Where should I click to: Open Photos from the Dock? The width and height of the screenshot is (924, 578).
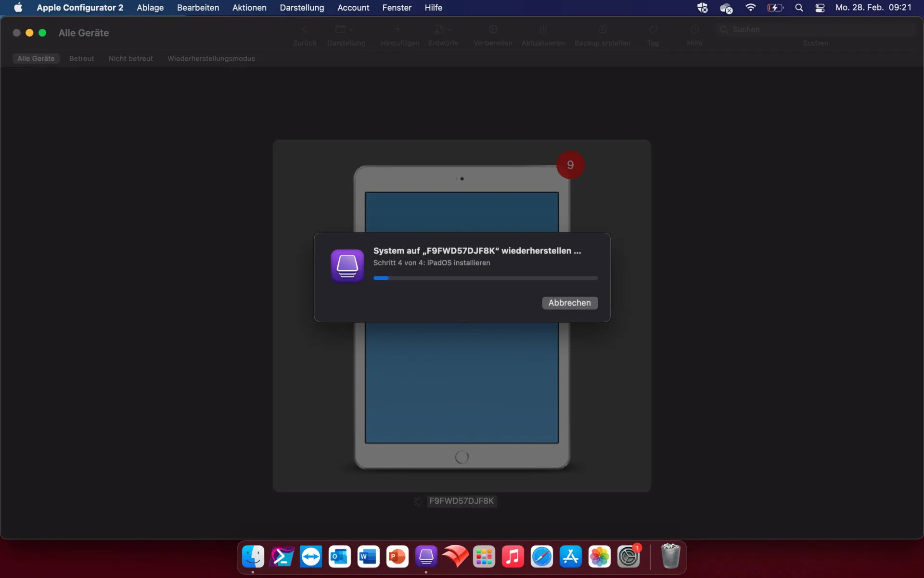coord(599,557)
